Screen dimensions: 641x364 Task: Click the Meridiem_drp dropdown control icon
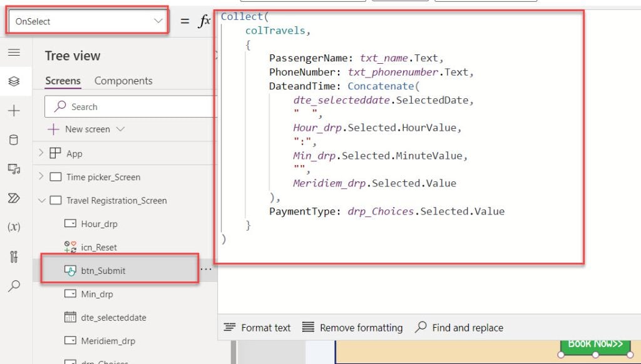coord(70,340)
